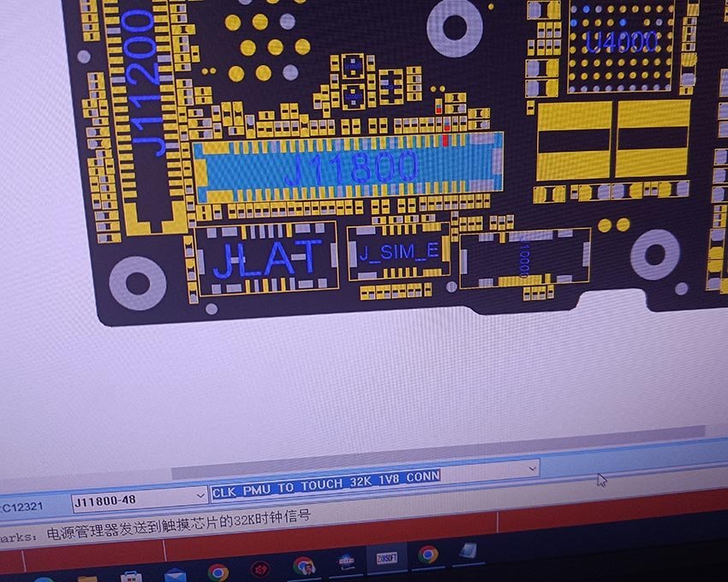Open the ZXSOFT app on the taskbar
The height and width of the screenshot is (582, 728).
coord(385,557)
